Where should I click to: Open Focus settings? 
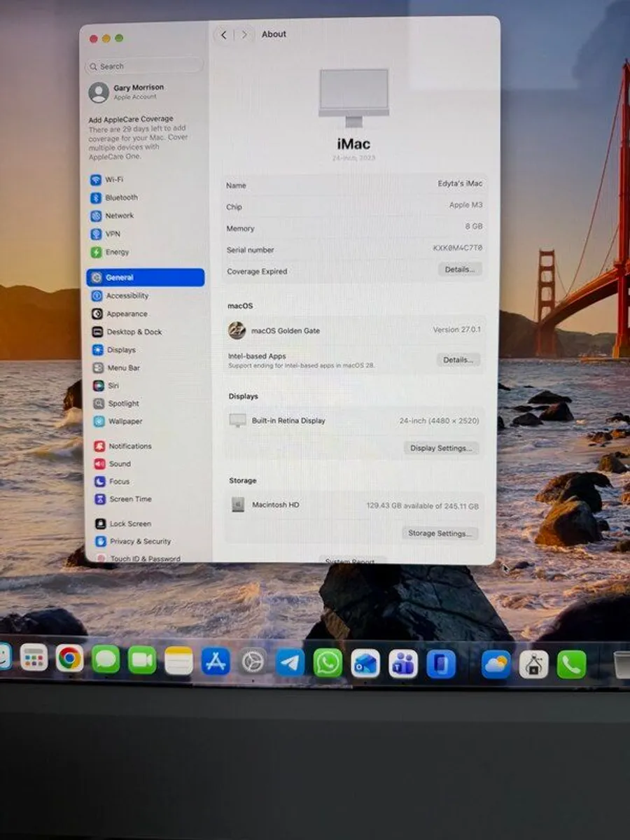[x=112, y=482]
